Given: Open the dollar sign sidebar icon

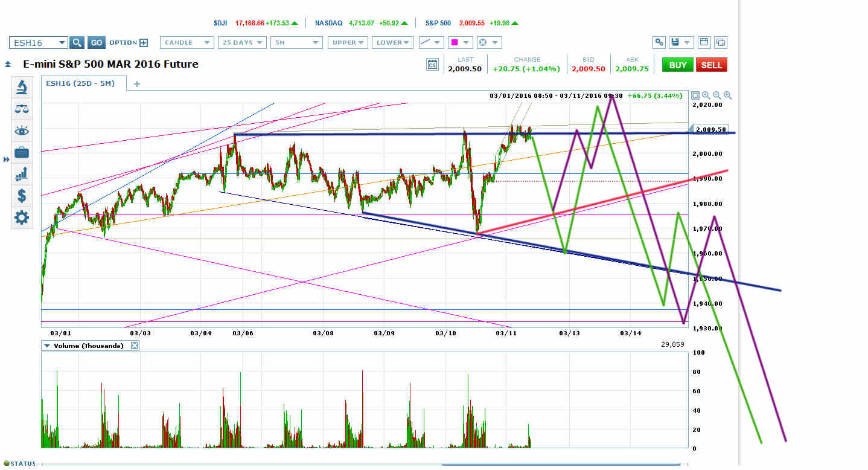Looking at the screenshot, I should click(22, 196).
